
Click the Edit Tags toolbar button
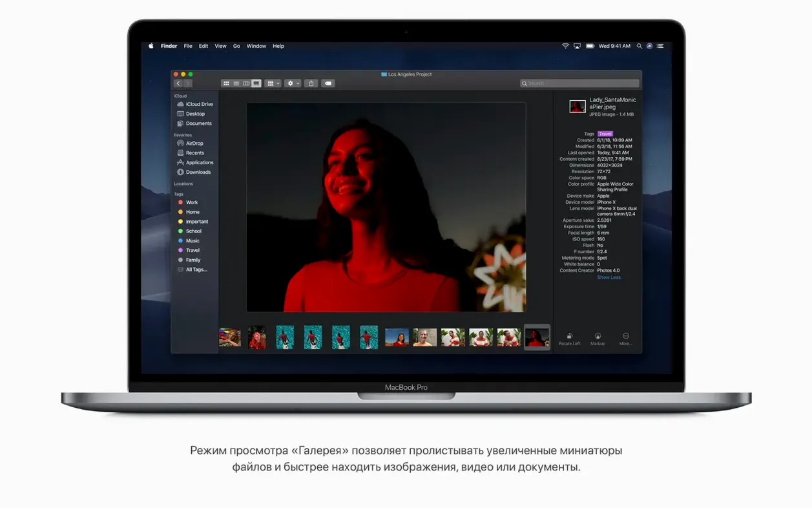pos(328,83)
